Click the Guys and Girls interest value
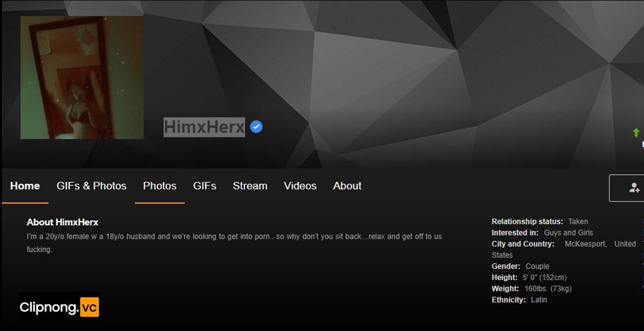Viewport: 644px width, 331px height. click(568, 233)
